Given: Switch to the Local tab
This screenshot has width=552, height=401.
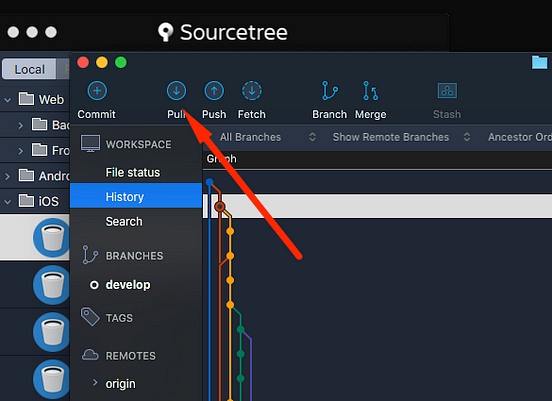Looking at the screenshot, I should (29, 69).
